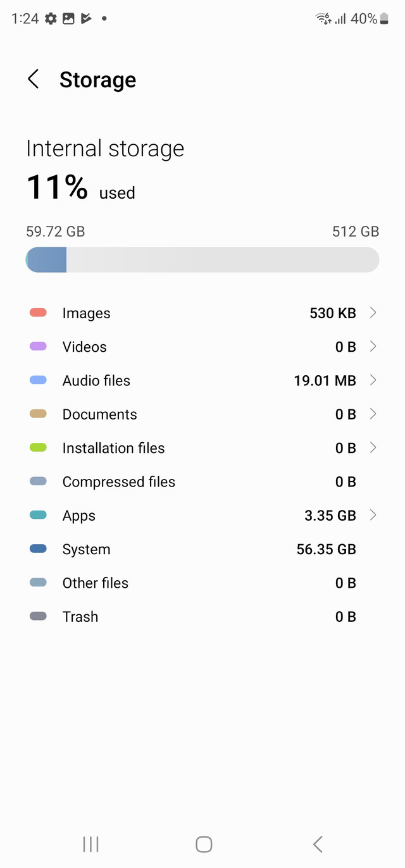Image resolution: width=405 pixels, height=868 pixels.
Task: Tap the gallery notification icon in status bar
Action: coord(68,19)
